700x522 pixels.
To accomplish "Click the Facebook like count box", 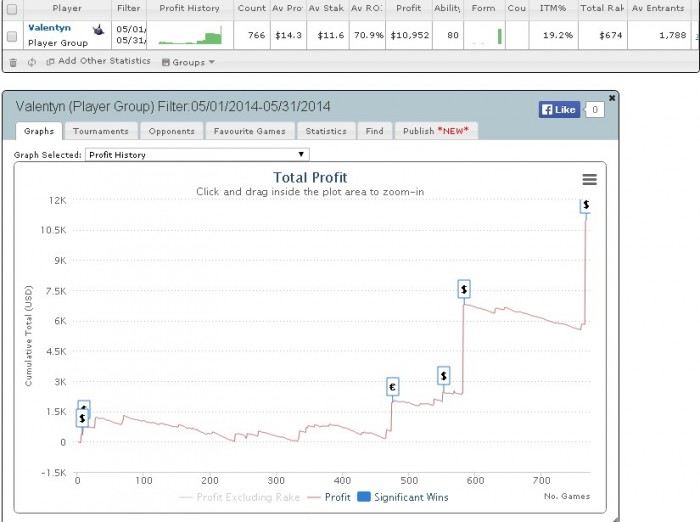I will pos(595,109).
